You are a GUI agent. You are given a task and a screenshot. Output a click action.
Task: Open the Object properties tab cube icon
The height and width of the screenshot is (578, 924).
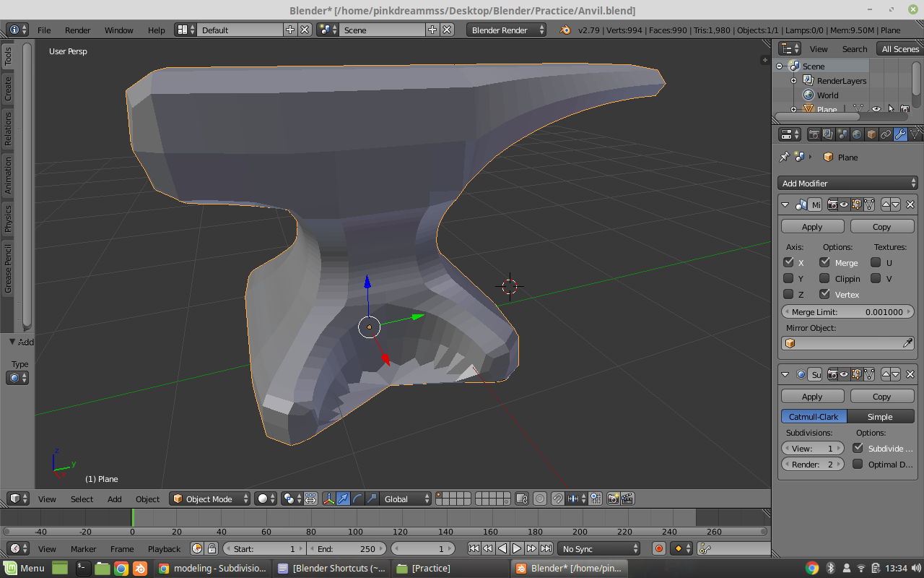click(x=871, y=134)
